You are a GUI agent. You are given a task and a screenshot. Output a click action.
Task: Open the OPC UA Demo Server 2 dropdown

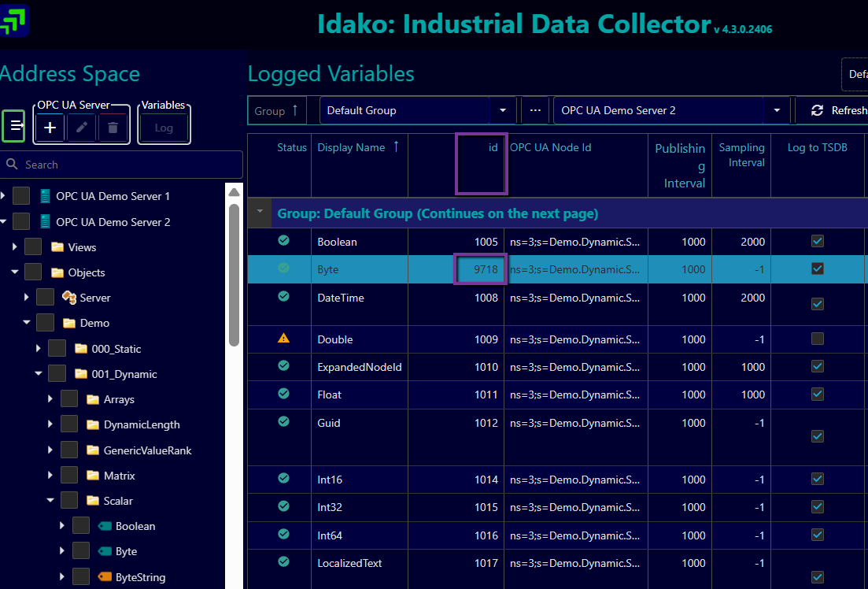pyautogui.click(x=777, y=110)
